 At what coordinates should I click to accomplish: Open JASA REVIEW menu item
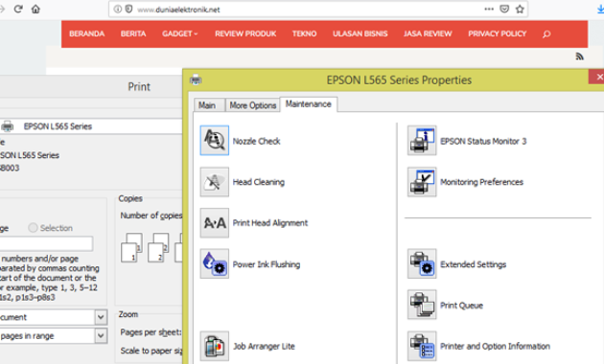click(428, 34)
